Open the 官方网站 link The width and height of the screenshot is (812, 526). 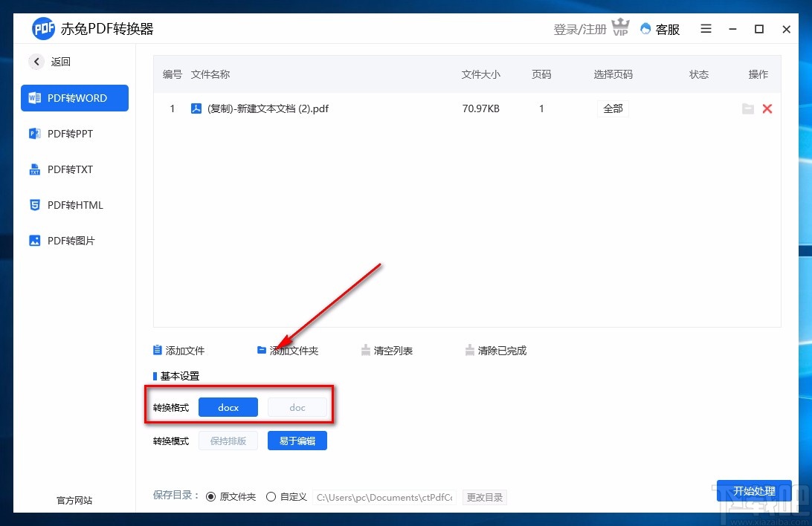[73, 500]
